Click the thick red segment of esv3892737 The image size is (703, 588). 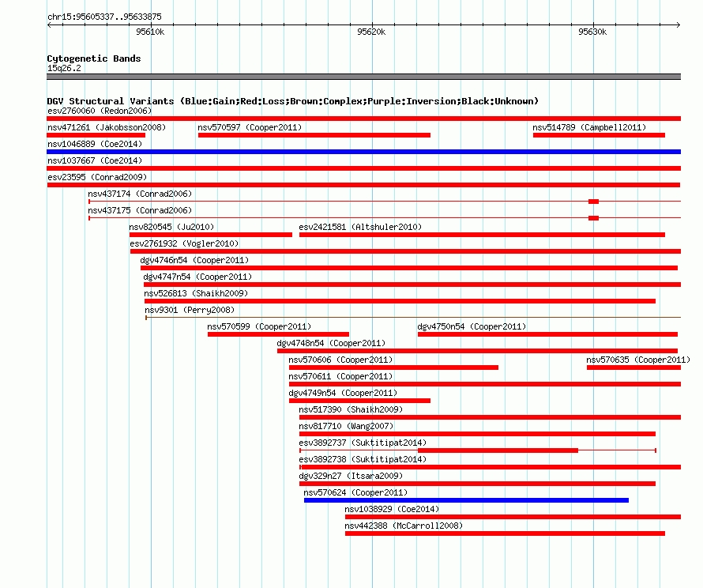pos(498,450)
